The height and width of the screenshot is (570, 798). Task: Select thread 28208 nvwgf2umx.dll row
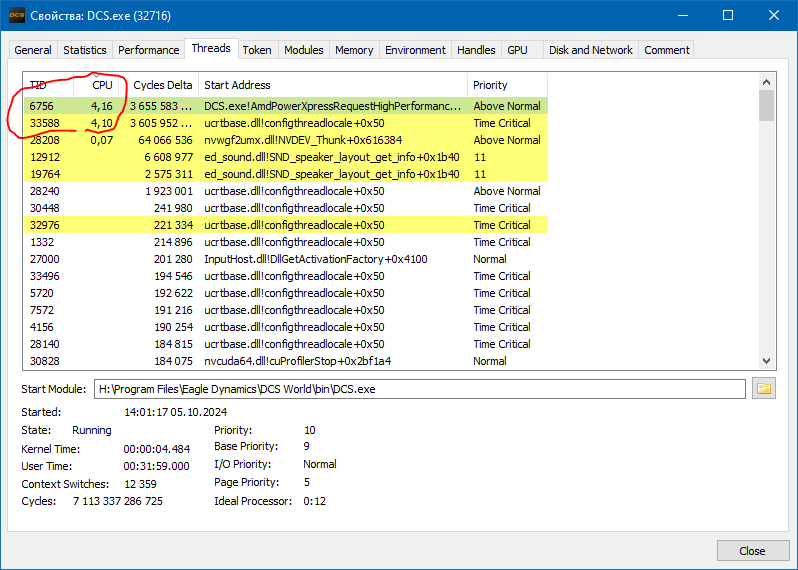[x=286, y=140]
